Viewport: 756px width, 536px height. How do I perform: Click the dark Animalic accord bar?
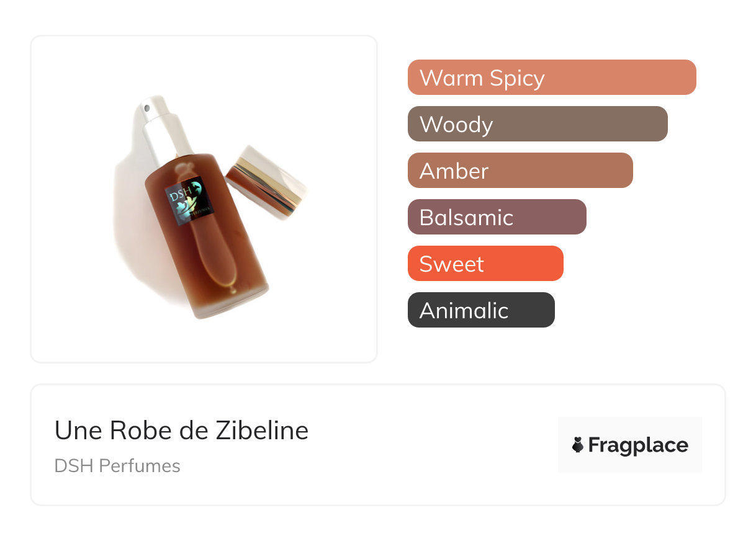[x=480, y=310]
